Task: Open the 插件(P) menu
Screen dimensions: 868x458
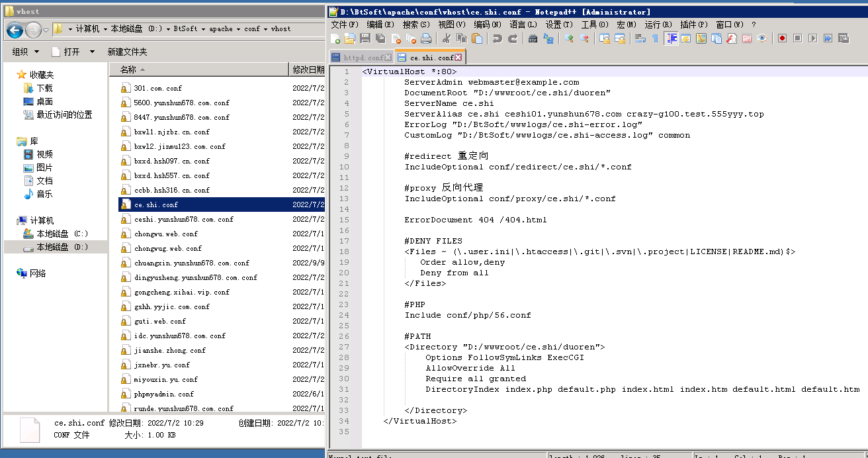Action: pyautogui.click(x=694, y=24)
